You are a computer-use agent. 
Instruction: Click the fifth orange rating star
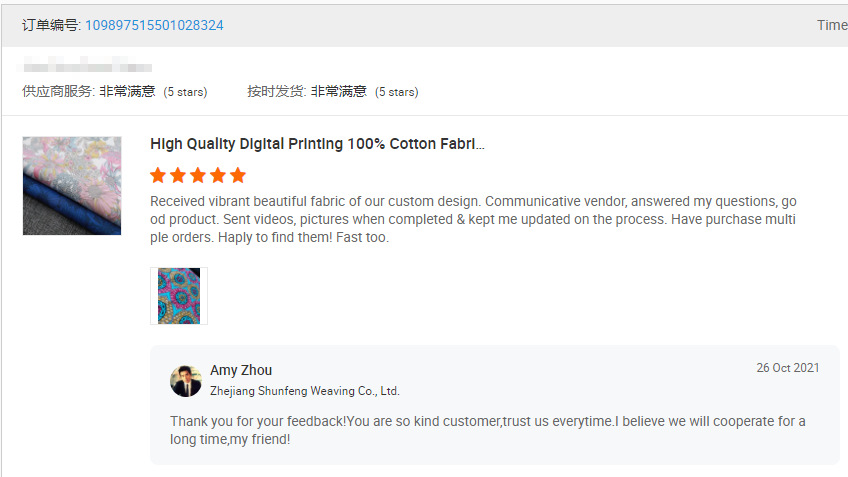(238, 175)
